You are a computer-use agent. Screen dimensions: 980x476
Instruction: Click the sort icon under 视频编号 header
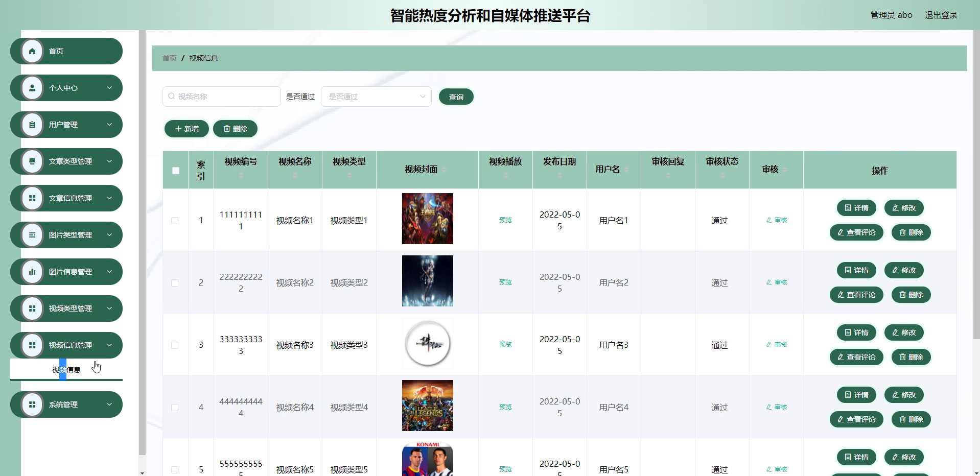(x=241, y=175)
